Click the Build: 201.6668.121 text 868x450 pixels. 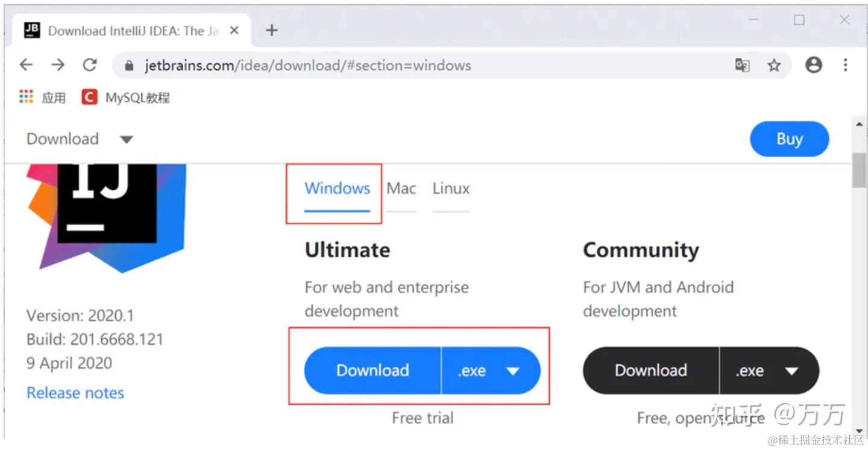pos(95,339)
